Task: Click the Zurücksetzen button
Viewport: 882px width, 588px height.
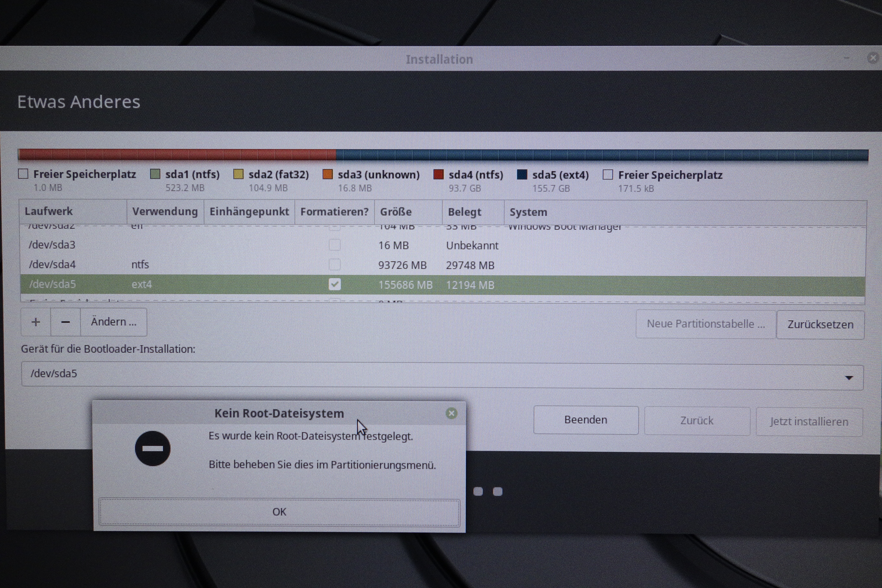Action: (x=820, y=325)
